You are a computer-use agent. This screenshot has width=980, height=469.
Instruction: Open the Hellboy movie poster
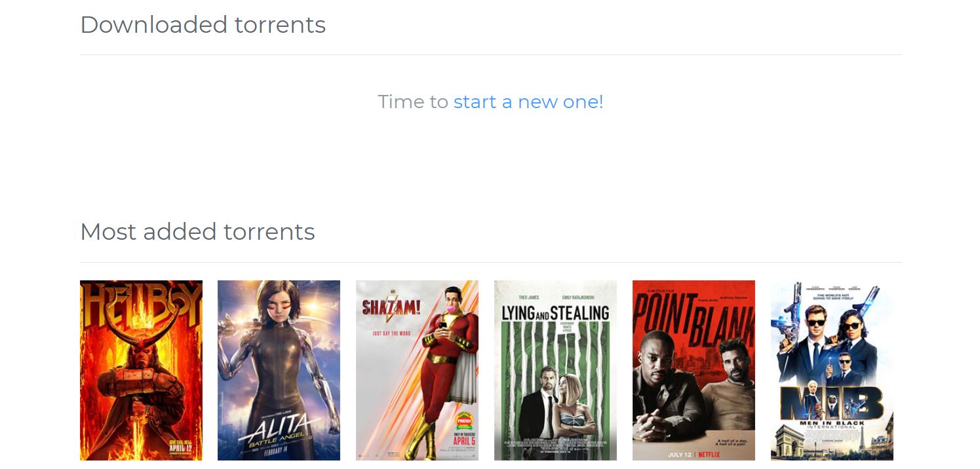[x=141, y=371]
